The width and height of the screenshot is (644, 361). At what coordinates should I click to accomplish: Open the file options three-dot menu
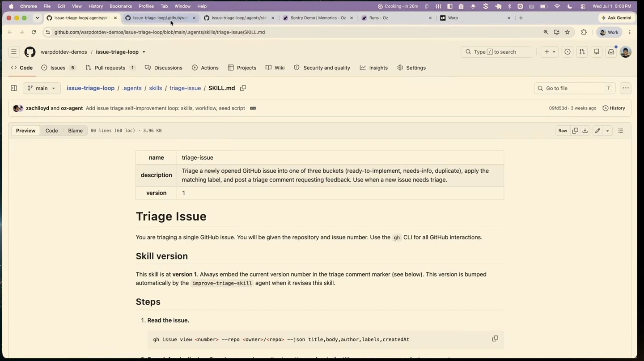[626, 88]
